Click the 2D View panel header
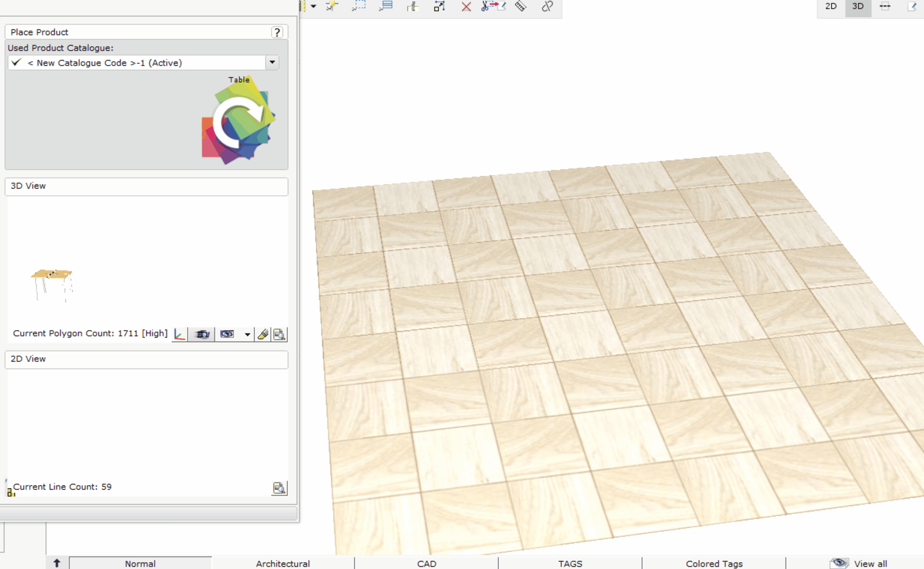 click(x=146, y=359)
